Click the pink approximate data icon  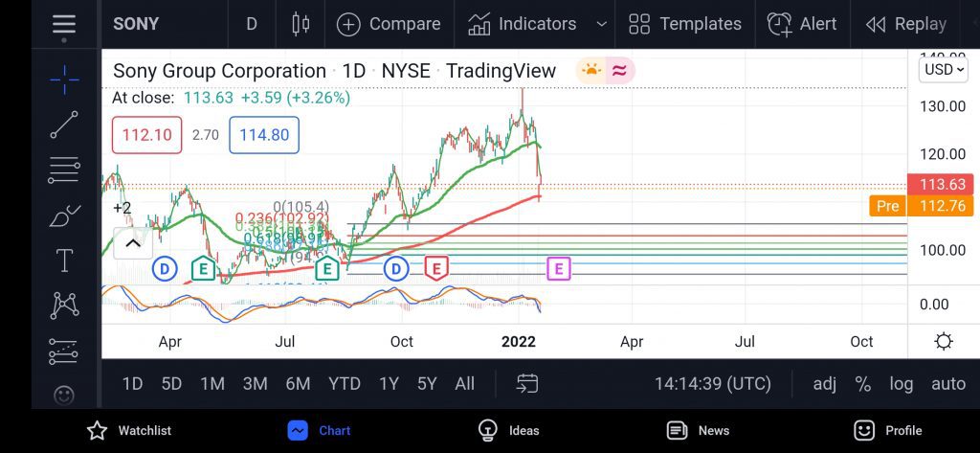coord(619,71)
